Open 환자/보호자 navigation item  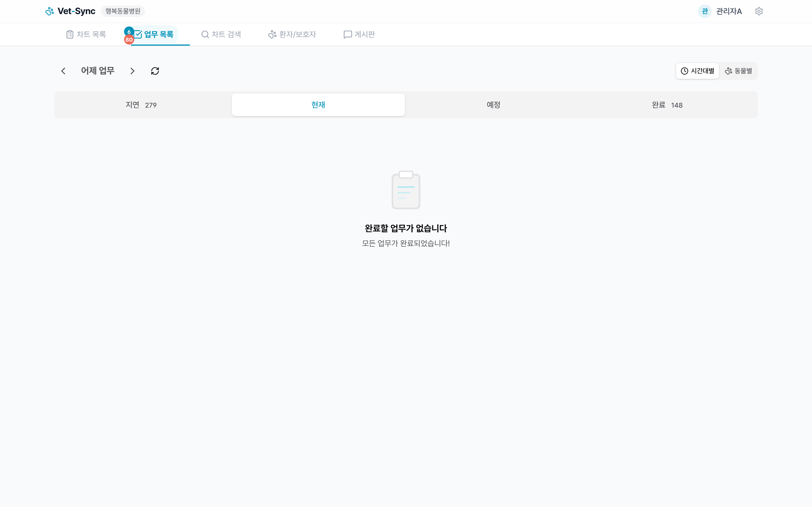[x=292, y=34]
